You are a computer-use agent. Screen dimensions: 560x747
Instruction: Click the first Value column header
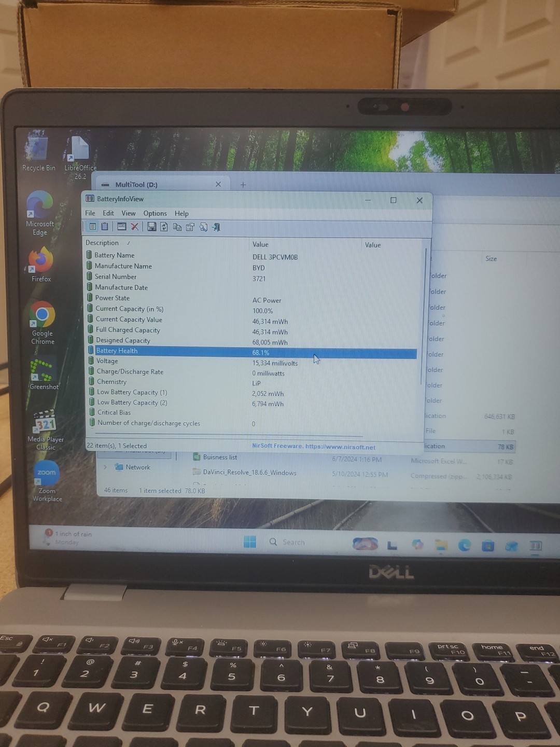point(306,244)
